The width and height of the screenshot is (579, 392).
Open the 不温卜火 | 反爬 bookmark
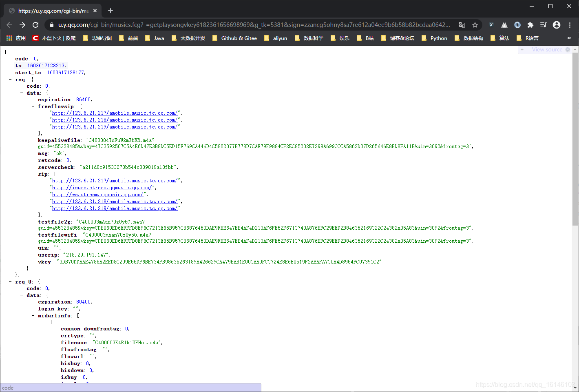click(54, 38)
